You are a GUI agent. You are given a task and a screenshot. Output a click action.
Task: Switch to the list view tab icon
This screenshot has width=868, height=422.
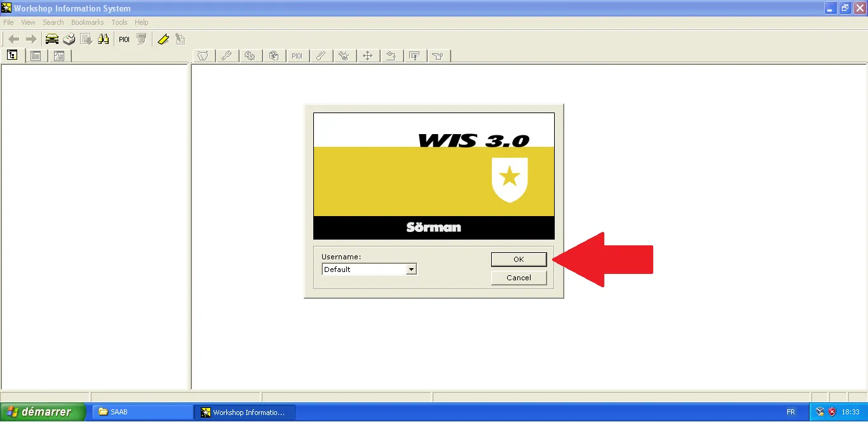tap(36, 56)
